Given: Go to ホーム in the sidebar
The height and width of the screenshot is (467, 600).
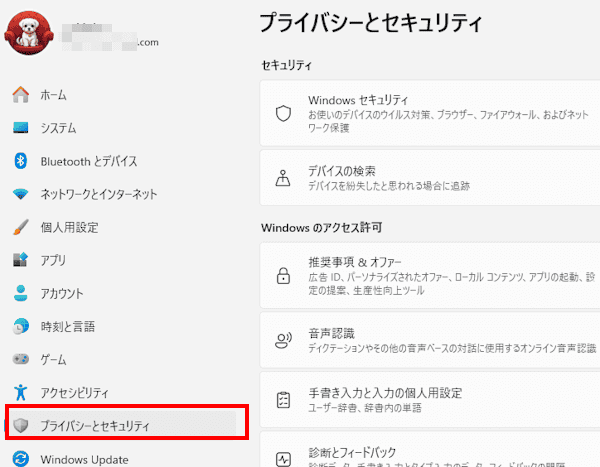Looking at the screenshot, I should tap(54, 95).
